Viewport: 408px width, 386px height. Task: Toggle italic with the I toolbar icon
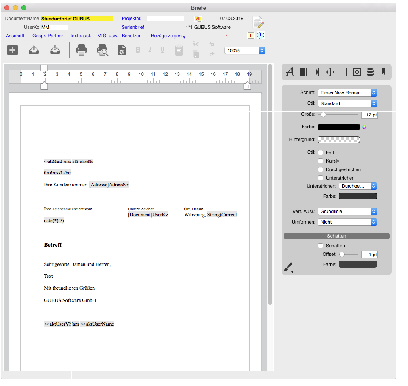[150, 50]
